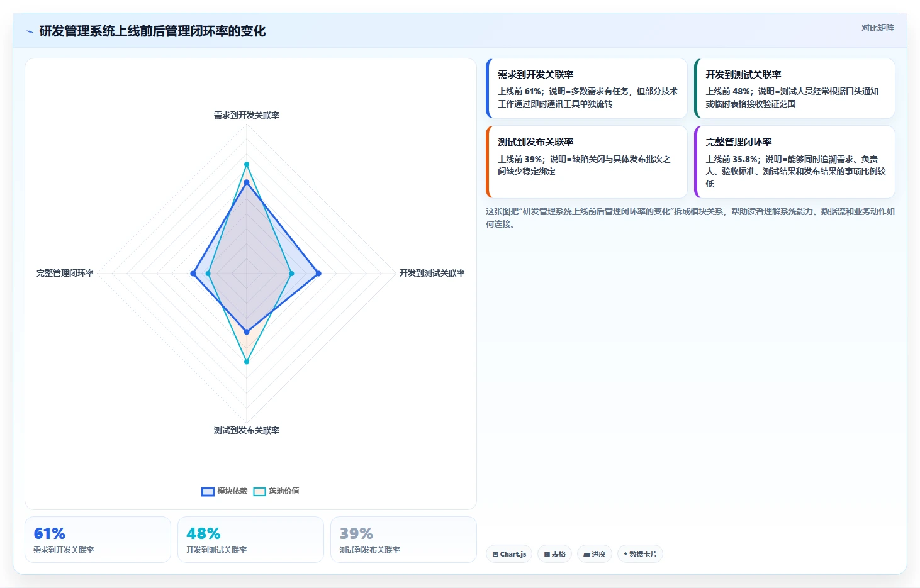Image resolution: width=920 pixels, height=588 pixels.
Task: Open the 需求到开发关联率 detail card
Action: (586, 88)
